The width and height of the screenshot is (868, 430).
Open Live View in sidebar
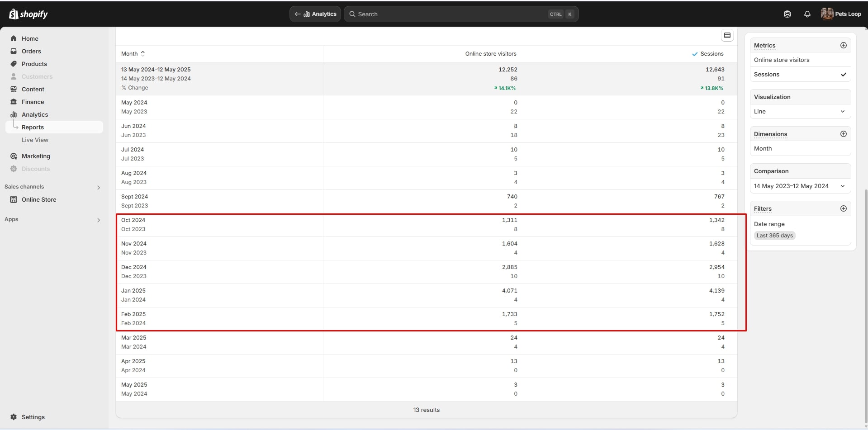(35, 140)
